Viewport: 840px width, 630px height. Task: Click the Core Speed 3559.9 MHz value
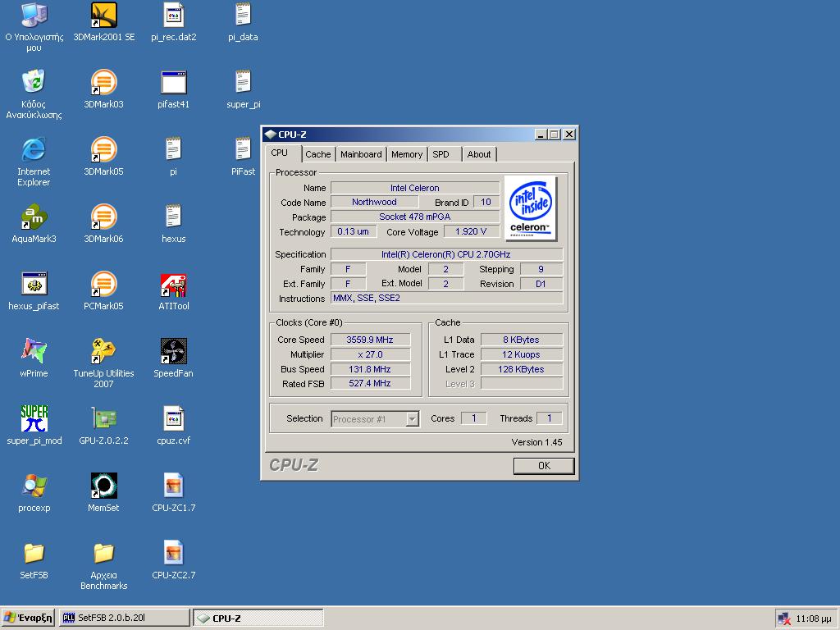pos(370,340)
